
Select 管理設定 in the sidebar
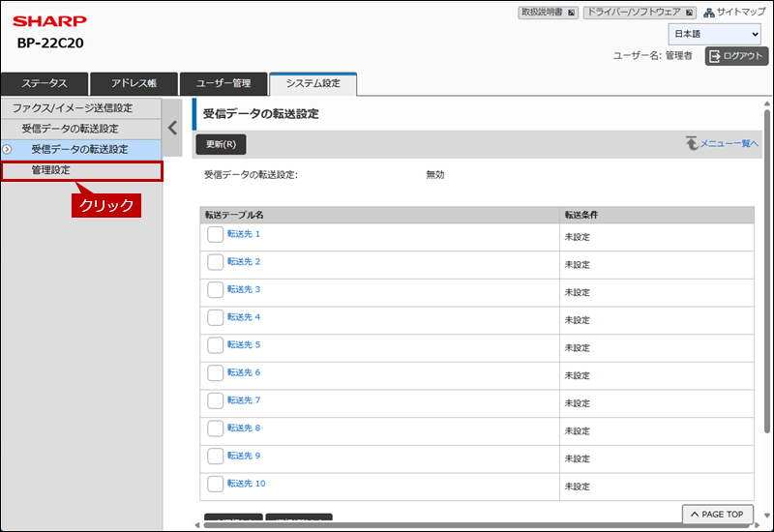[50, 170]
